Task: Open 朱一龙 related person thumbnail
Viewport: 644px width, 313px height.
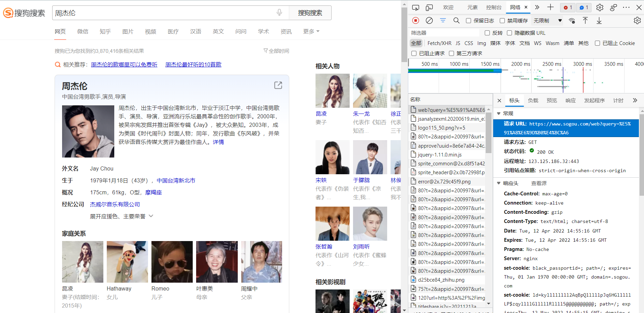Action: [370, 91]
